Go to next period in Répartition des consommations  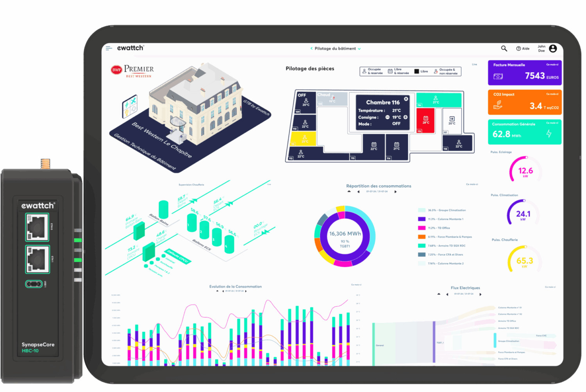tap(395, 192)
